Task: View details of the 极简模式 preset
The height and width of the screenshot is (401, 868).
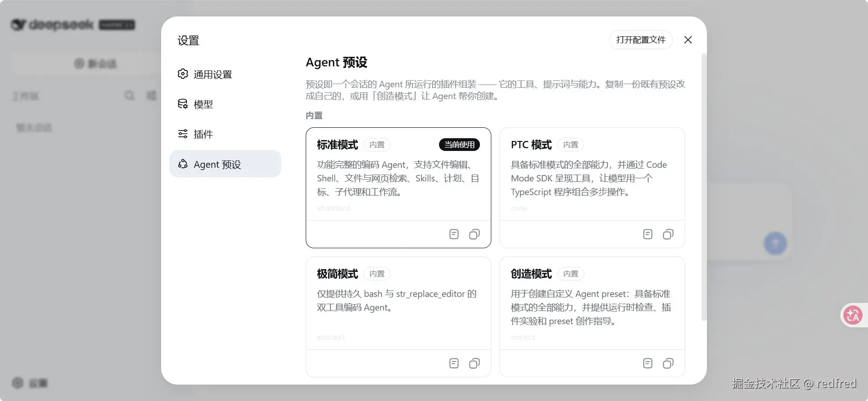Action: [x=454, y=363]
